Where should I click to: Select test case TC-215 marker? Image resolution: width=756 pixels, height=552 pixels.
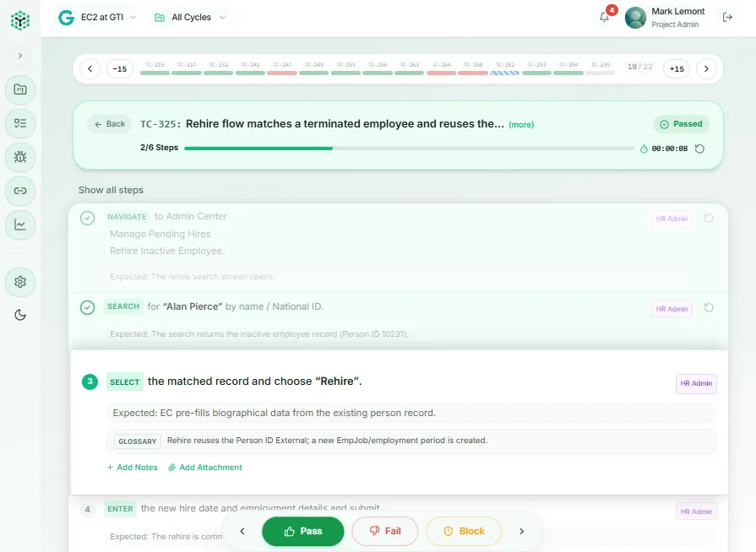(155, 69)
